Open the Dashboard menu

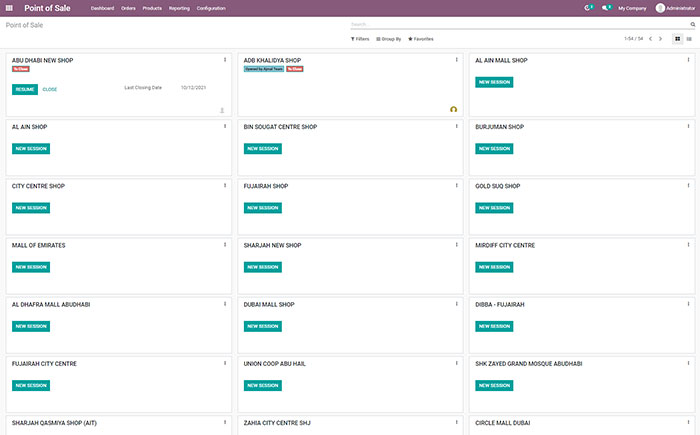pos(102,8)
